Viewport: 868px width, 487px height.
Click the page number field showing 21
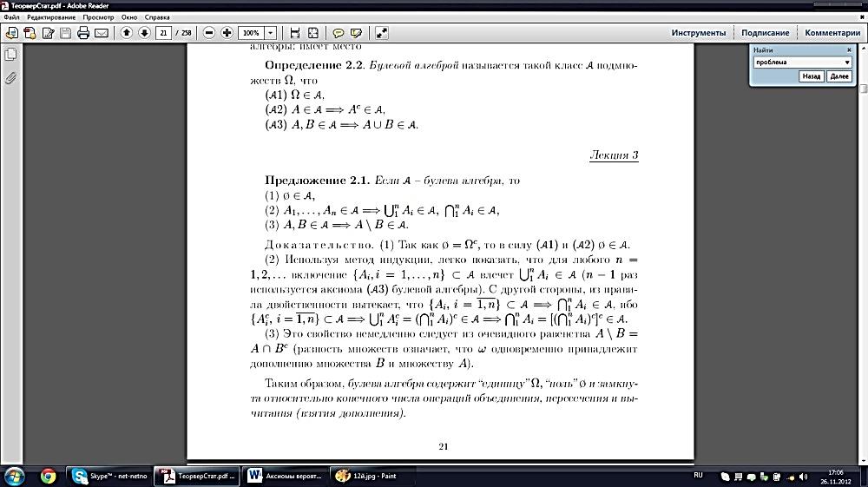(163, 33)
